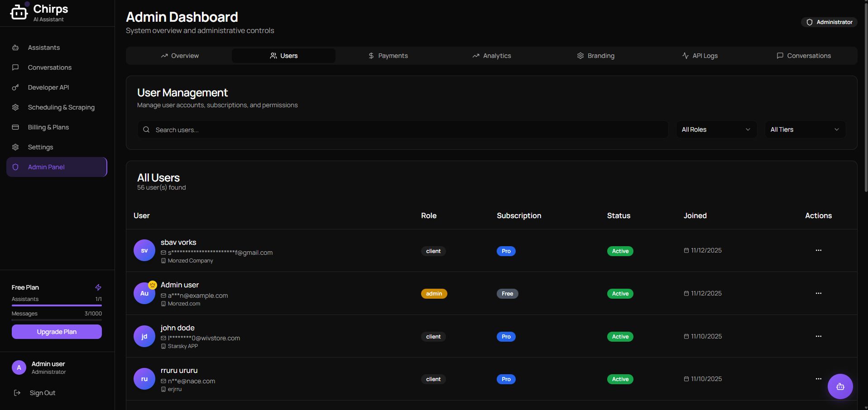Click the lightning bolt icon beside Free Plan

(98, 287)
